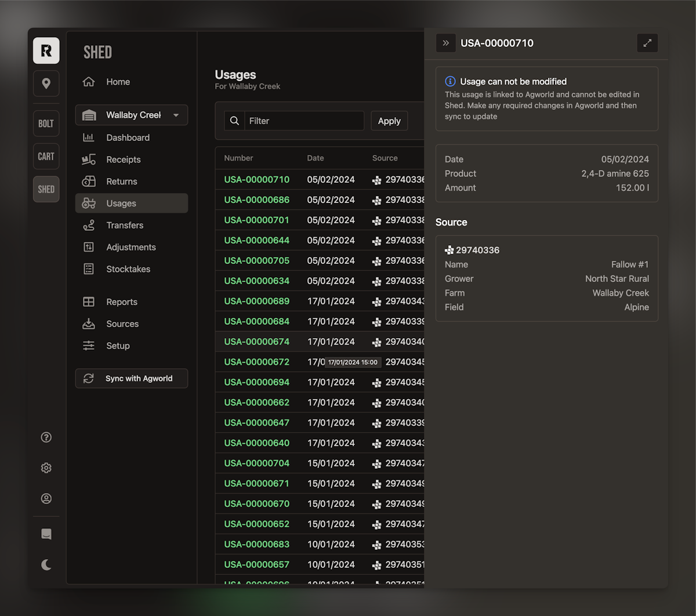Click into the Filter search field
Screen dimensions: 696x616
[304, 121]
